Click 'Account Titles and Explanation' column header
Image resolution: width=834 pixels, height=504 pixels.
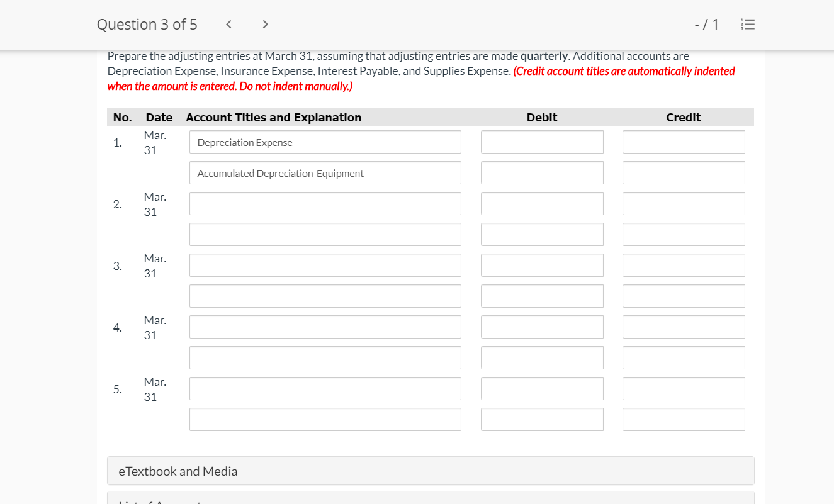click(274, 117)
